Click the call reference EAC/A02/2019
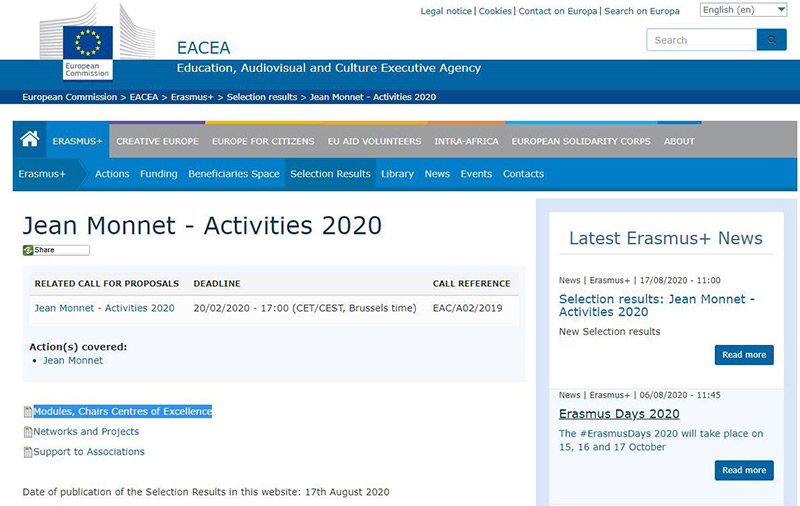 click(468, 308)
